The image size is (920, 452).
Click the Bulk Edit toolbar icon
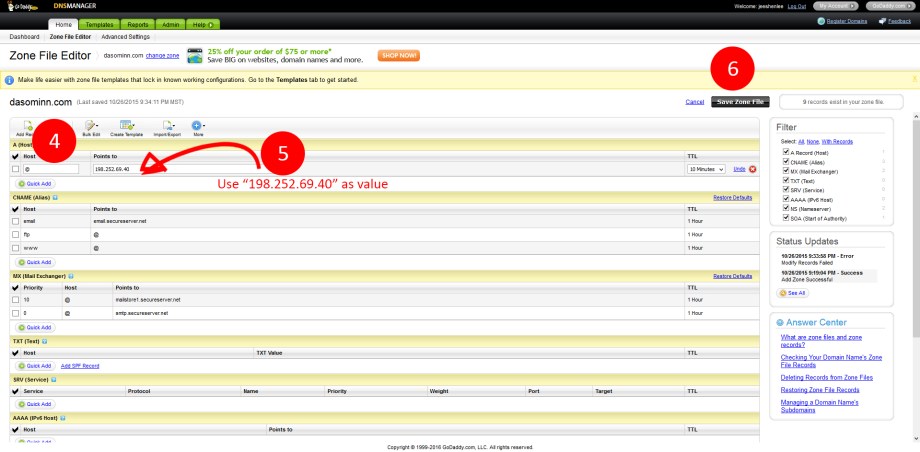[x=91, y=126]
